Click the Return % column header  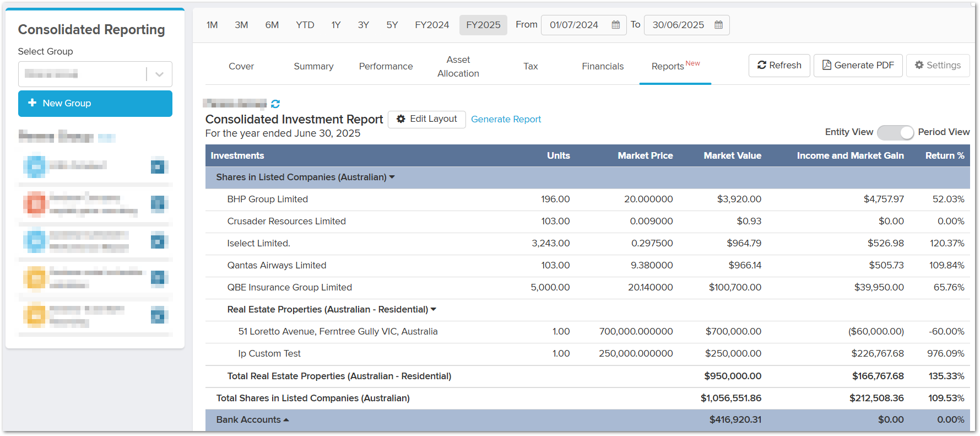[945, 155]
